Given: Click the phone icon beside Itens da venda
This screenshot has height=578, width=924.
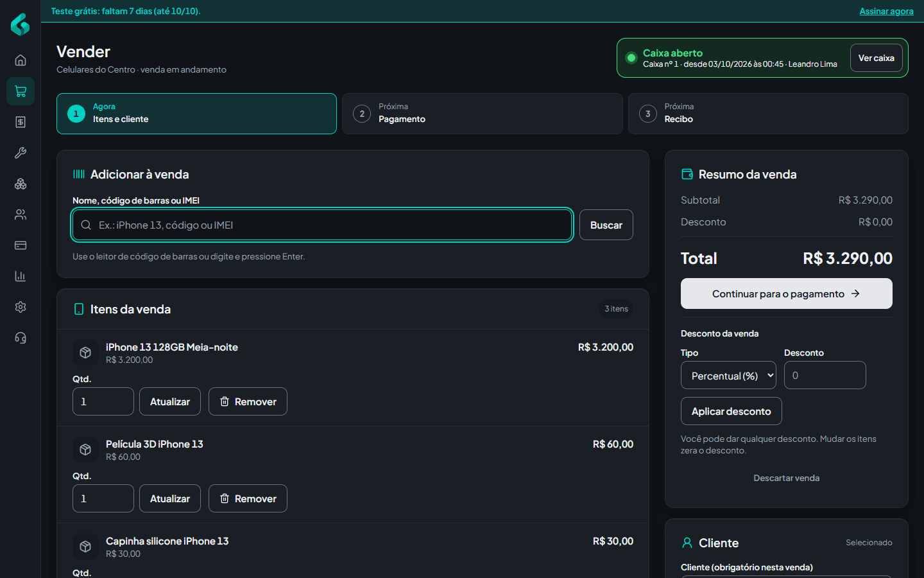Looking at the screenshot, I should tap(79, 309).
